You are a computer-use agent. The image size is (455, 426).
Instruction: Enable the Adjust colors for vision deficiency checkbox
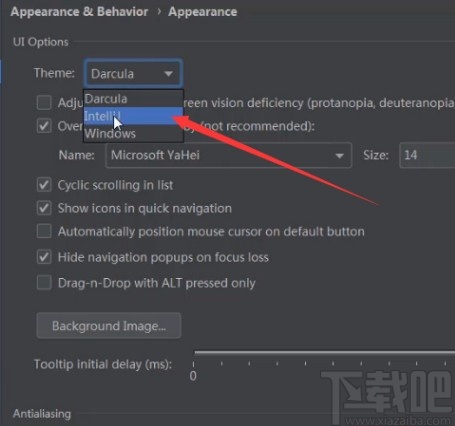(x=44, y=102)
